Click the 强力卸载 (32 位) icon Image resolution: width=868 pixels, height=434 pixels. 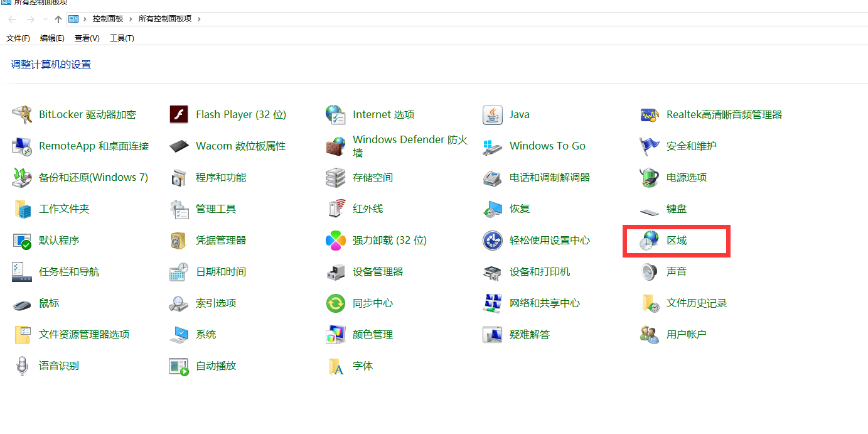click(336, 241)
